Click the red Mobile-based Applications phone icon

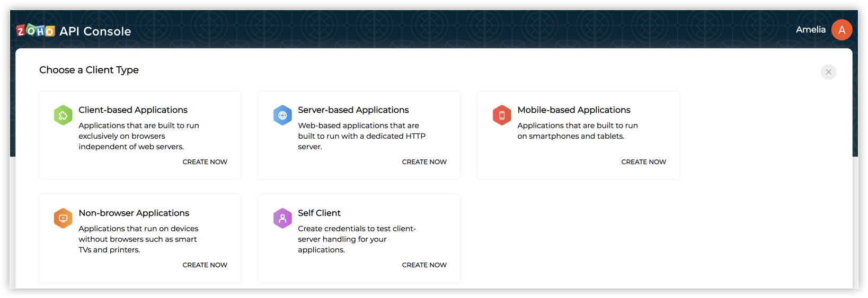(502, 115)
